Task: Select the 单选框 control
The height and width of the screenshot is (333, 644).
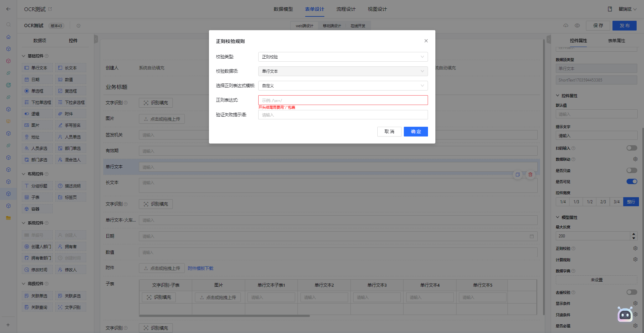Action: pos(37,91)
